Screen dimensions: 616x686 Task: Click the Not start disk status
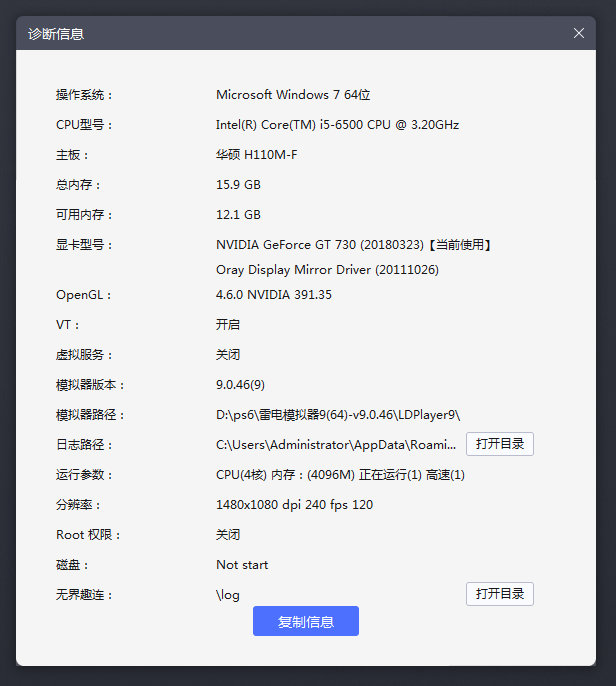(x=242, y=565)
